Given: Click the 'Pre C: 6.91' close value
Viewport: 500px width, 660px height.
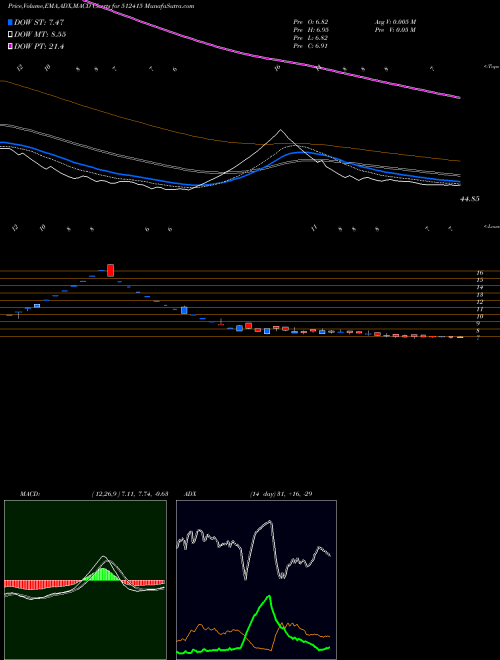Looking at the screenshot, I should pyautogui.click(x=311, y=46).
